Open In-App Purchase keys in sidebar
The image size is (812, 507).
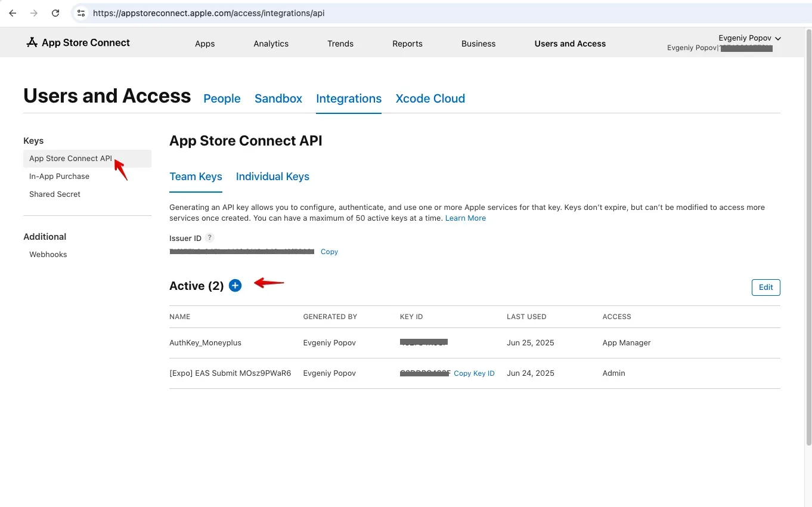point(59,177)
